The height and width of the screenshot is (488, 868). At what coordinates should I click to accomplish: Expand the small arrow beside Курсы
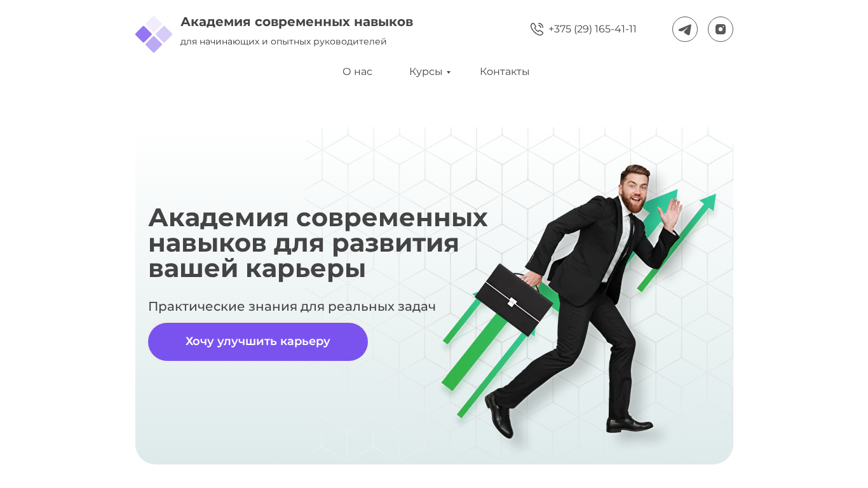pos(449,72)
